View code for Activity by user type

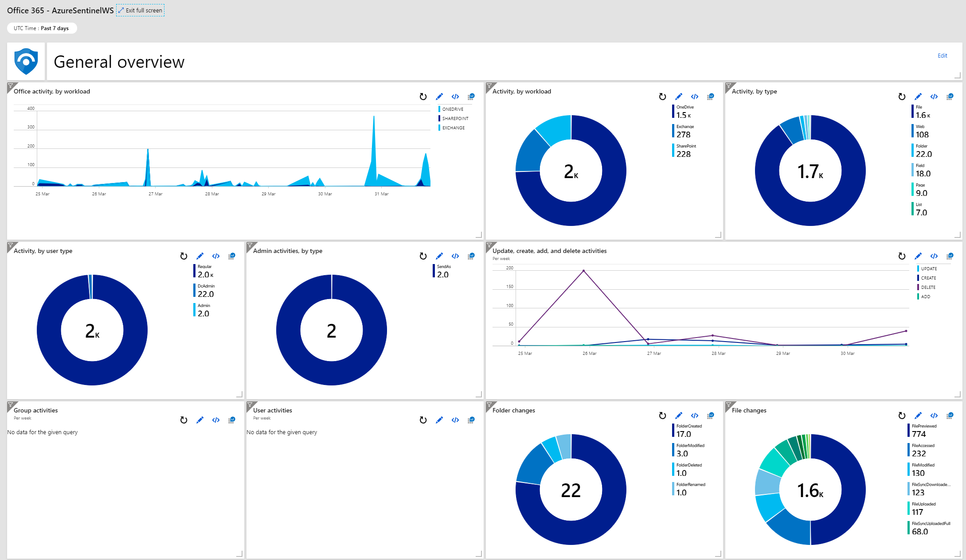(215, 256)
